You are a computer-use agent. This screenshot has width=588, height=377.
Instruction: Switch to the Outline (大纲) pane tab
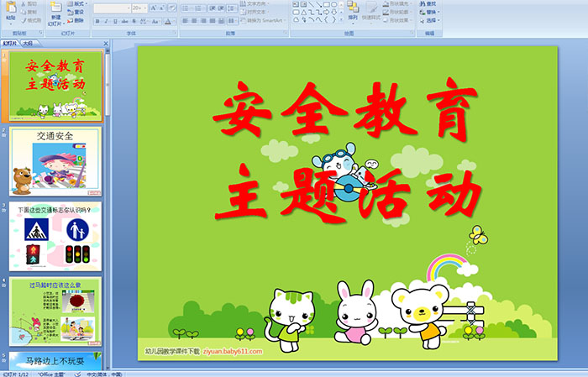[x=28, y=44]
